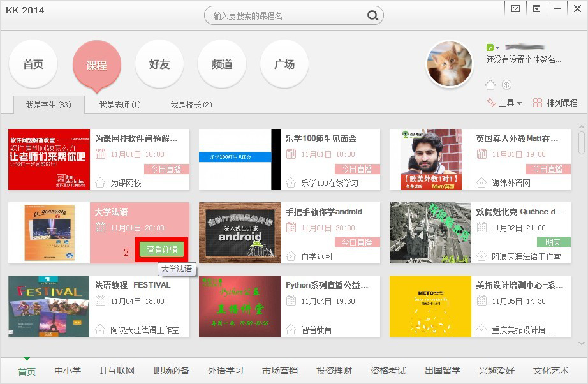Click the calendar icon for 大学法语
Screen dimensions: 588x384
coord(100,227)
